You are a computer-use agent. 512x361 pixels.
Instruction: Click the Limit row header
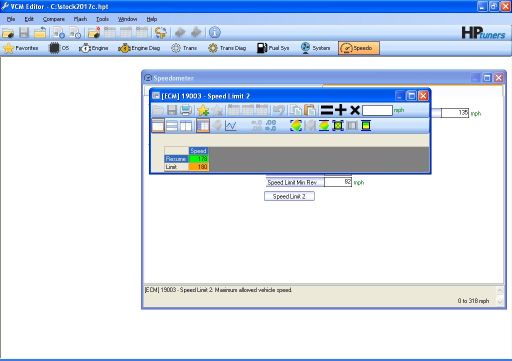pyautogui.click(x=176, y=167)
